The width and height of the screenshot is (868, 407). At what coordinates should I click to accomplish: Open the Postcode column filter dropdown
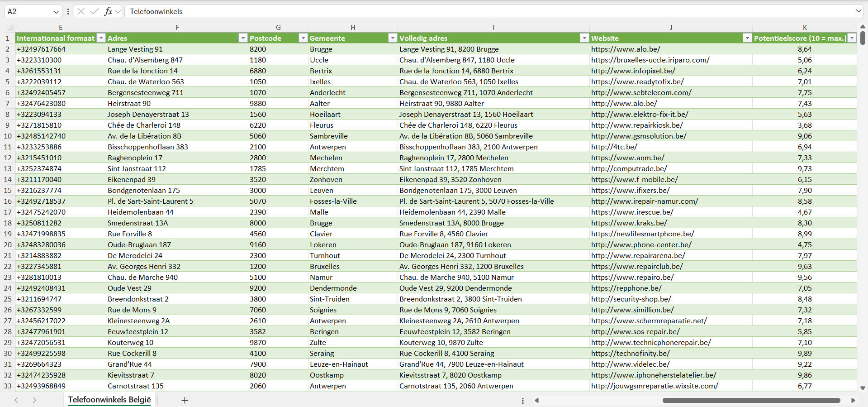[x=303, y=38]
